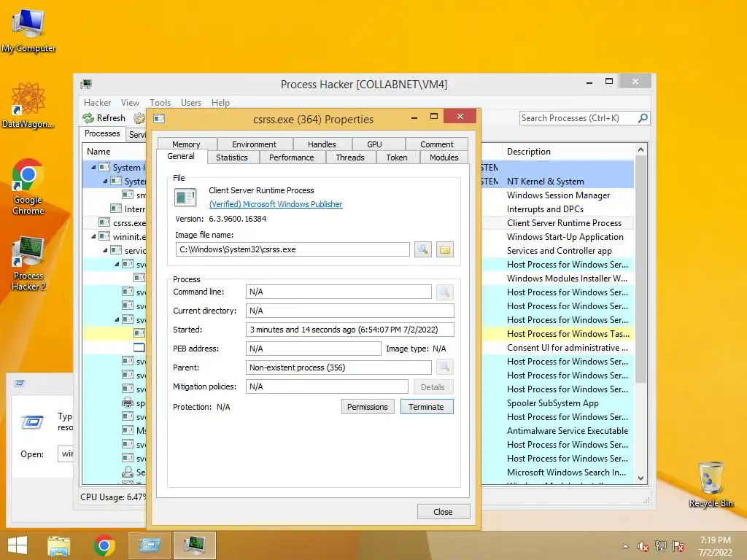Collapse the services.exe tree node
This screenshot has width=747, height=560.
click(x=105, y=250)
